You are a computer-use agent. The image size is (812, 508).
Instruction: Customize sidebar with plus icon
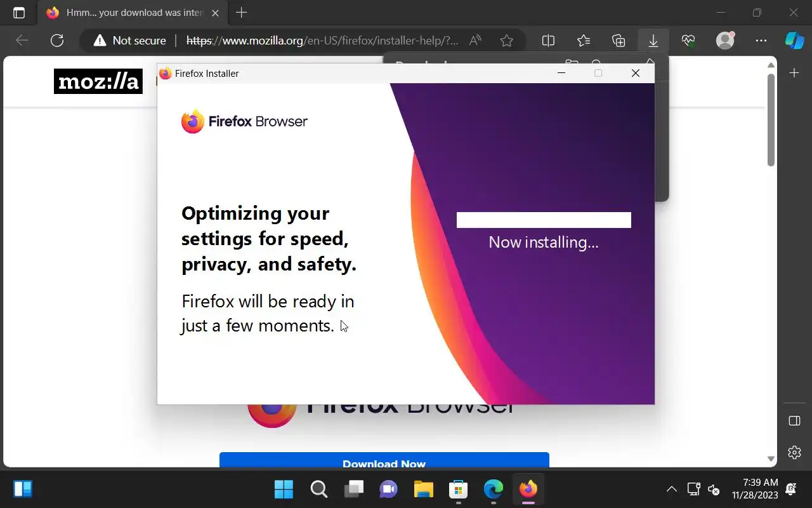794,73
